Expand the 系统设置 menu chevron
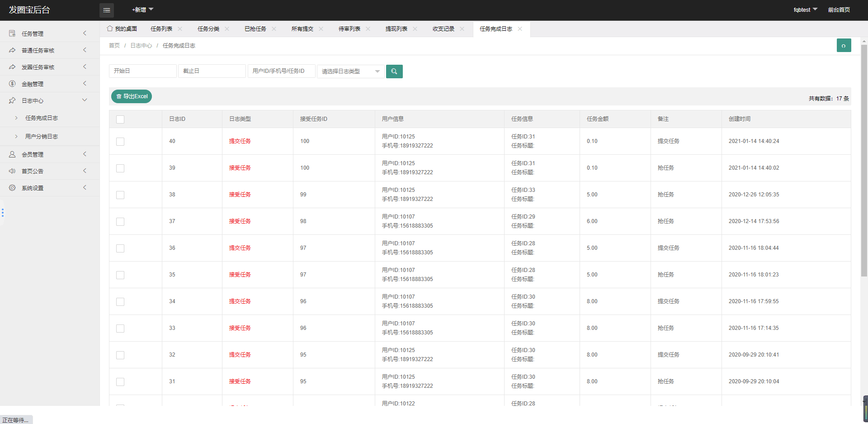 point(85,187)
